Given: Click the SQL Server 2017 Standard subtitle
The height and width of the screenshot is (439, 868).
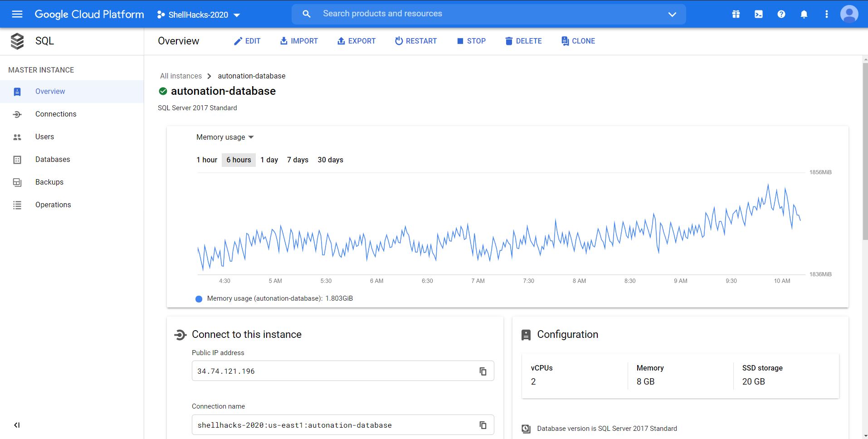Looking at the screenshot, I should [197, 108].
